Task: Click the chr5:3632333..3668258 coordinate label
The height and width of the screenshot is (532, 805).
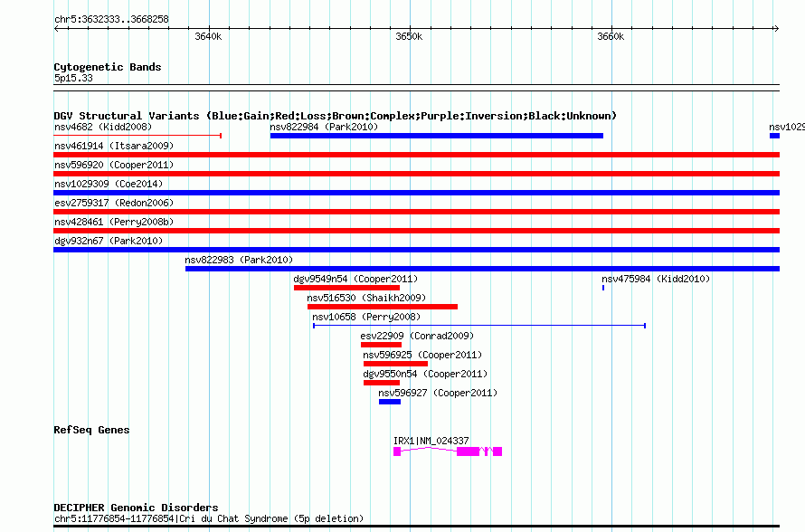Action: 111,19
